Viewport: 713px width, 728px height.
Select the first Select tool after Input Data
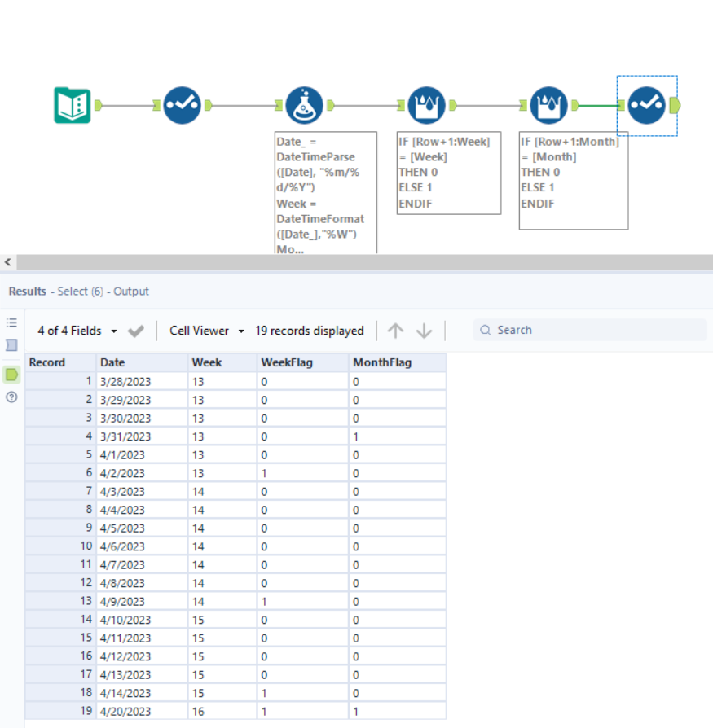coord(183,106)
